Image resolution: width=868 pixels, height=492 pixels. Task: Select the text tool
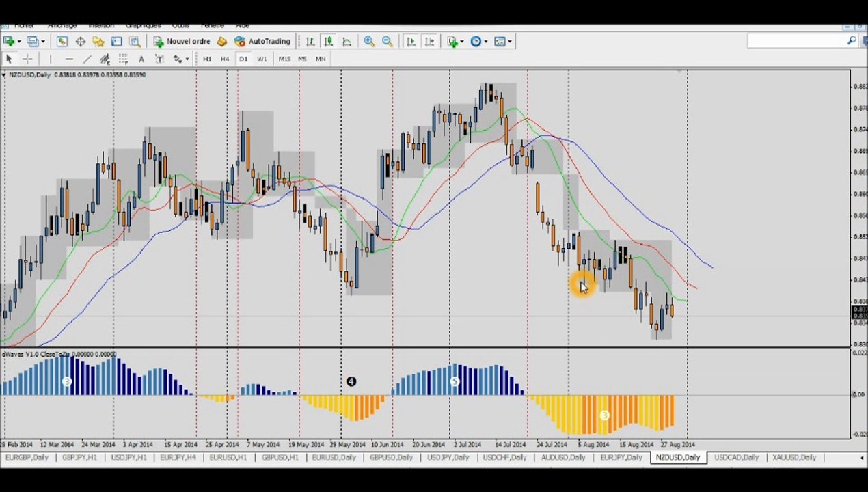[141, 59]
